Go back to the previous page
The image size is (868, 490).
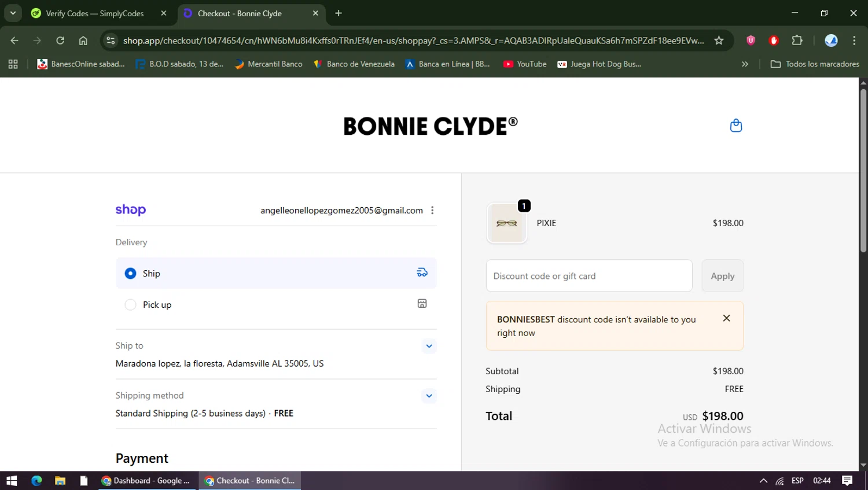[x=14, y=40]
